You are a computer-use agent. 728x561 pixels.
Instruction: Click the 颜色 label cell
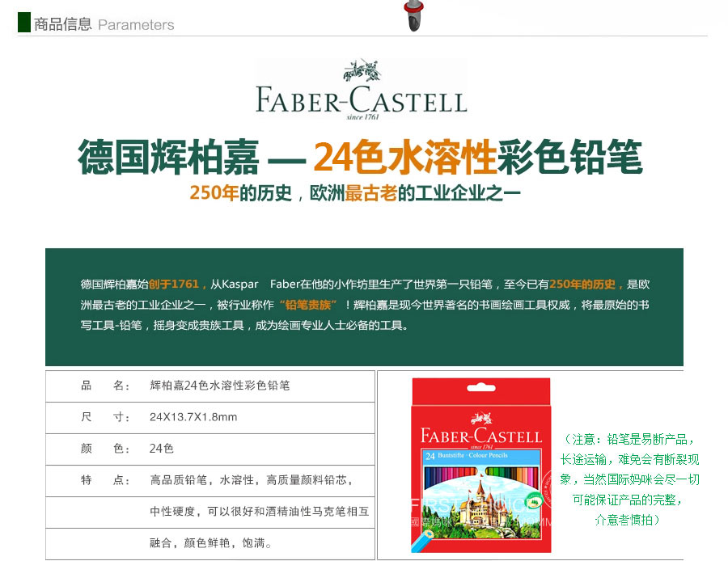(105, 449)
